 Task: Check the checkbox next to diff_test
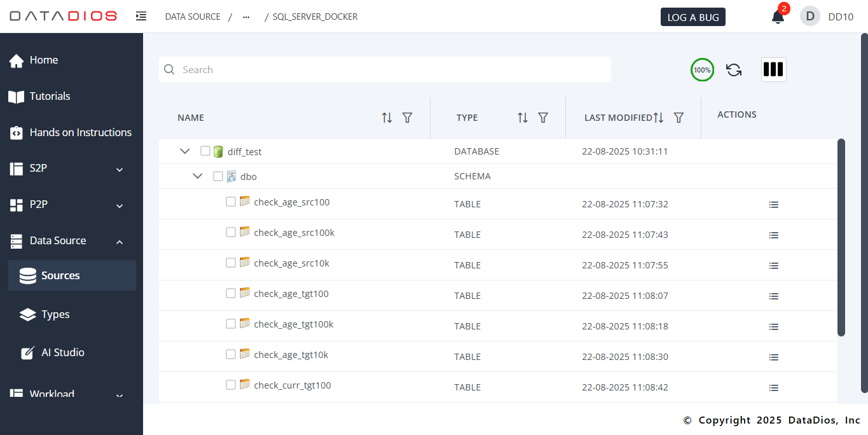coord(205,151)
